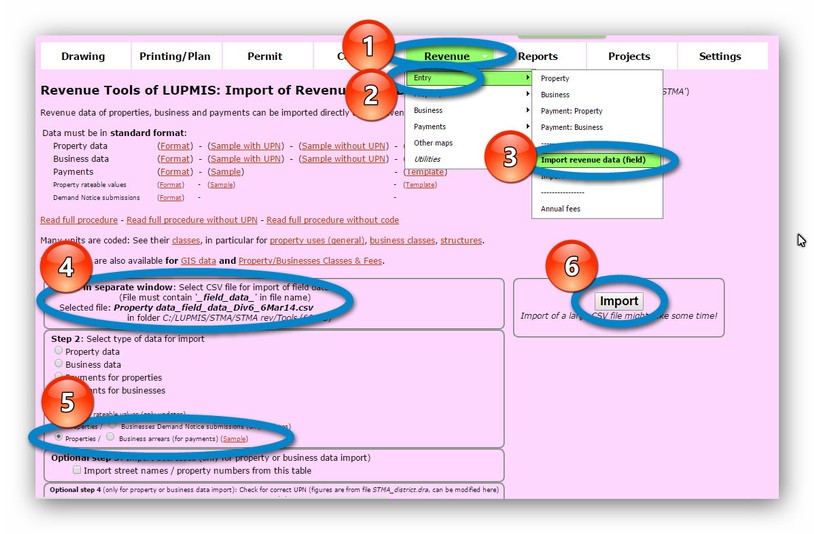Tick Import street names / property numbers checkbox
This screenshot has width=814, height=534.
(77, 470)
